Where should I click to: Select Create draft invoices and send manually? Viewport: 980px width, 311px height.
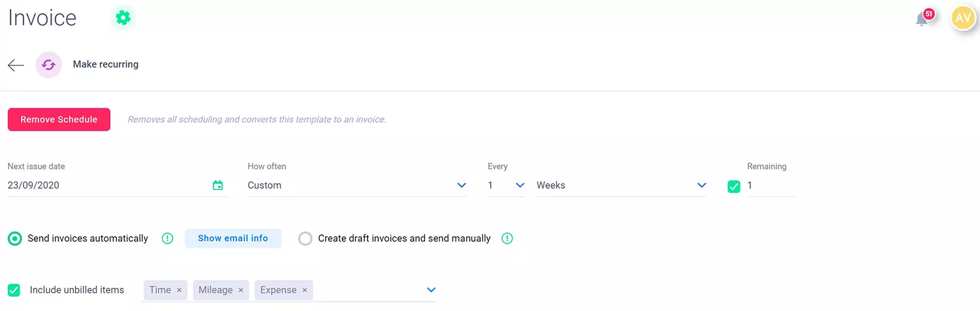coord(305,239)
